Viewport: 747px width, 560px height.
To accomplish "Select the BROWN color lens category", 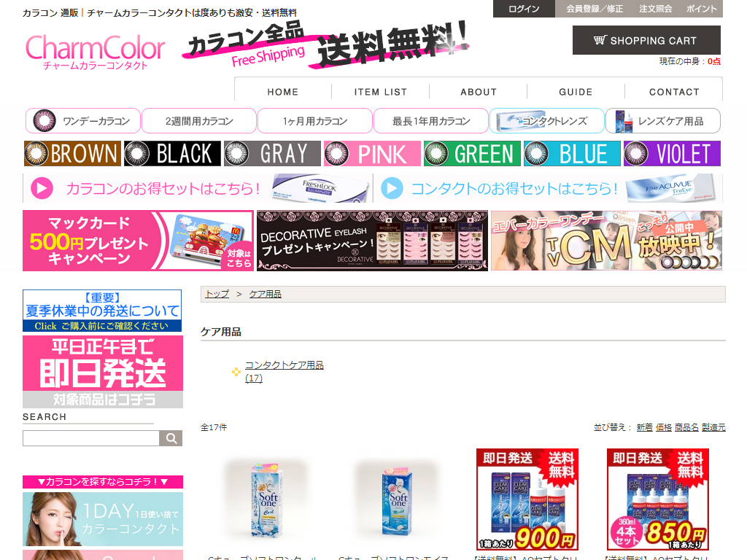I will 72,154.
